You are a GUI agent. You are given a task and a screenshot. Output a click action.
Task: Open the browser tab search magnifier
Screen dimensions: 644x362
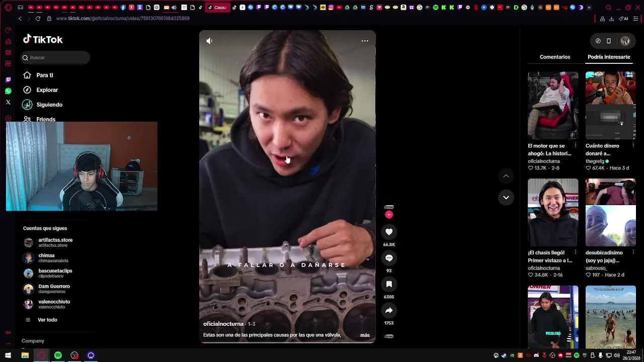click(x=608, y=8)
